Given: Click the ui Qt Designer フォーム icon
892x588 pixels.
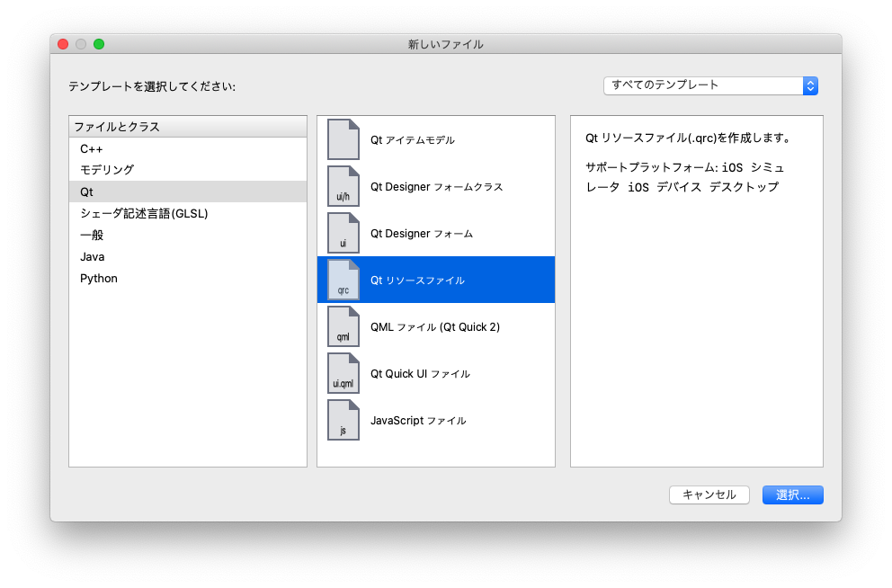Looking at the screenshot, I should pyautogui.click(x=343, y=233).
